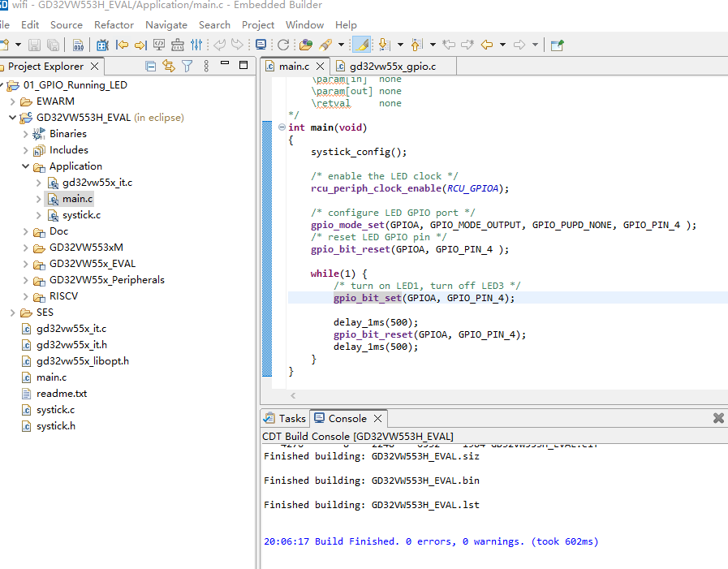
Task: Click the yellow back arrow navigation icon
Action: coord(487,45)
